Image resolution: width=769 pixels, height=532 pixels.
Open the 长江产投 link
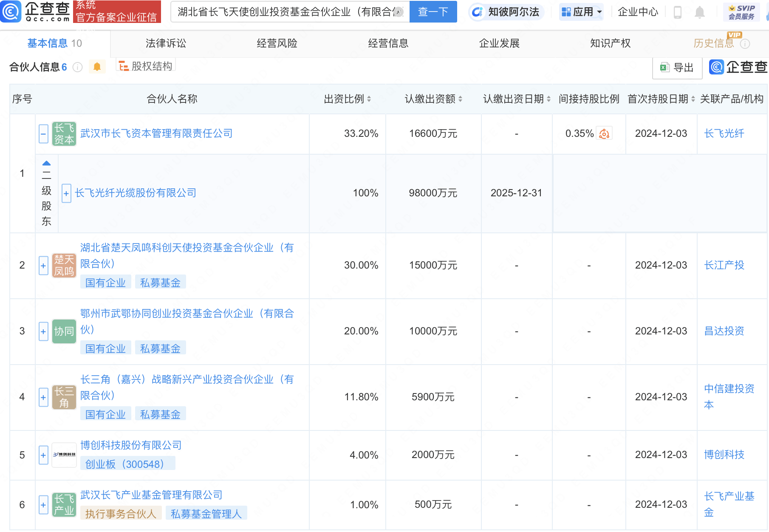724,265
